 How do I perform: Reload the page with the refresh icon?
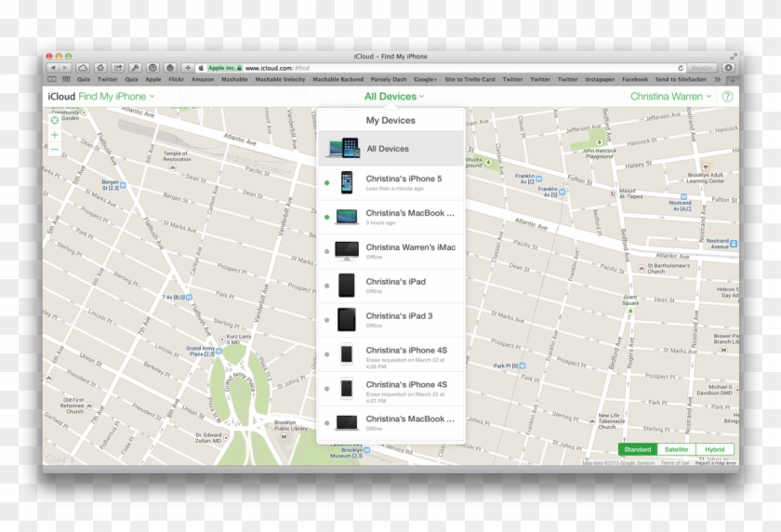coord(680,68)
